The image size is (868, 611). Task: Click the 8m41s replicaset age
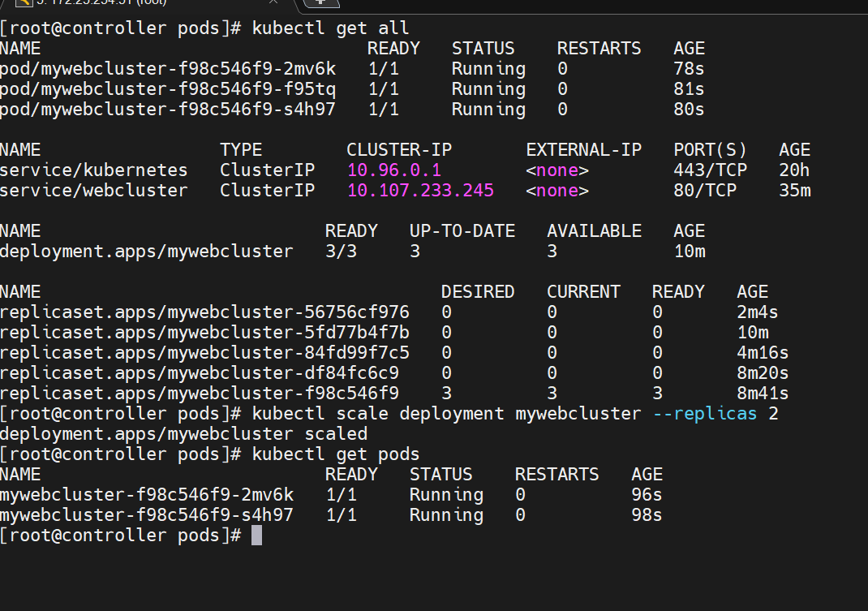(763, 394)
